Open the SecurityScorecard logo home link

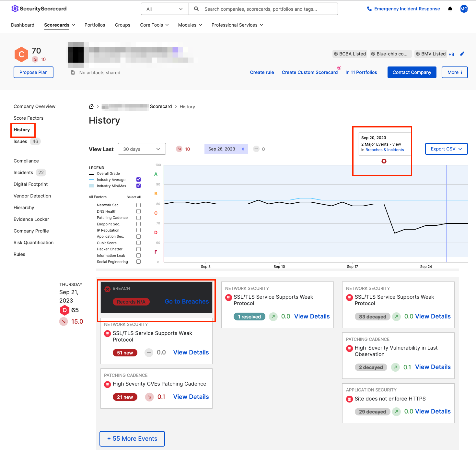(39, 9)
